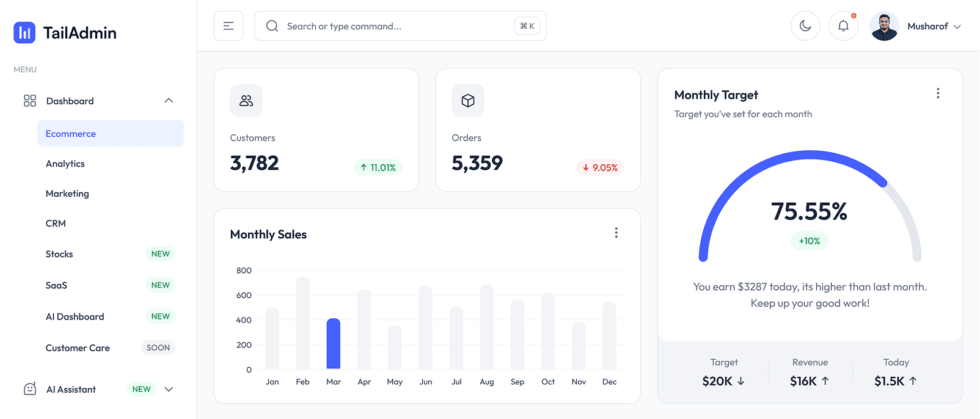Open the Monthly Sales options menu
The height and width of the screenshot is (419, 980).
(616, 233)
